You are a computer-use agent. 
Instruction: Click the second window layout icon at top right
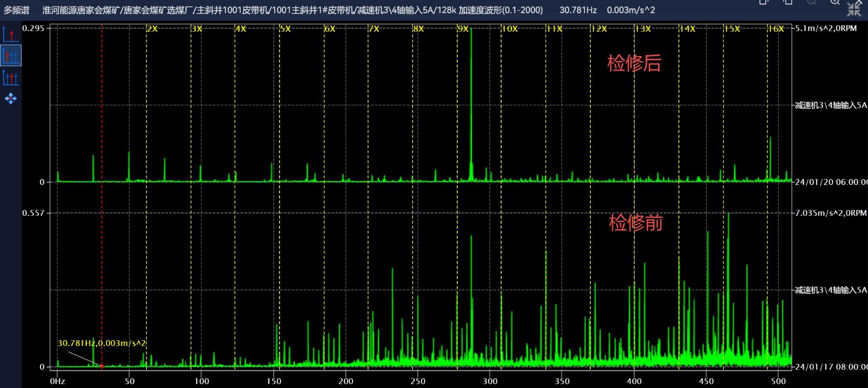pos(787,2)
